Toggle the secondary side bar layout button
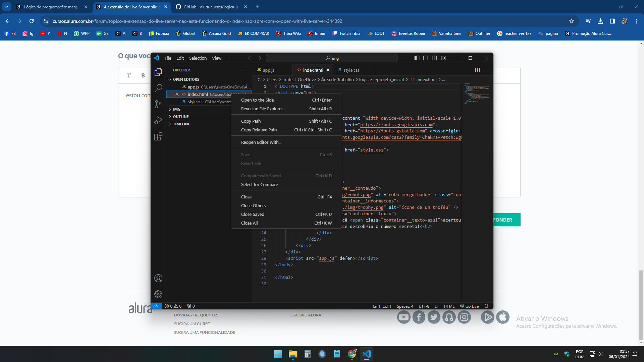Screen dimensions: 644x362 coord(434,58)
